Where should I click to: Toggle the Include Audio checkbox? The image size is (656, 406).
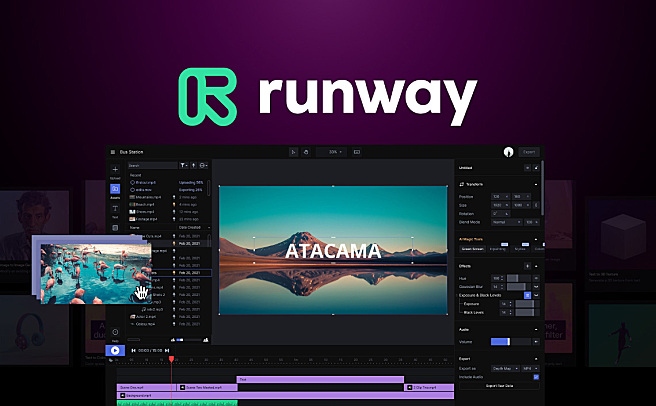[536, 377]
